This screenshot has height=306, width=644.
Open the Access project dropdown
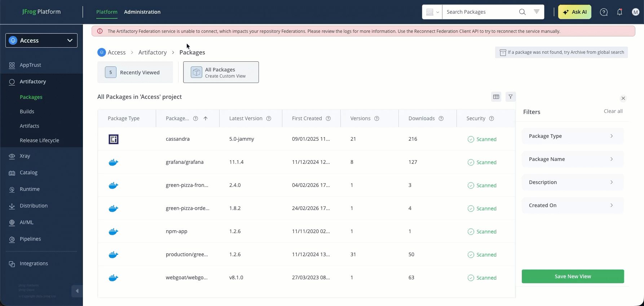(x=41, y=40)
